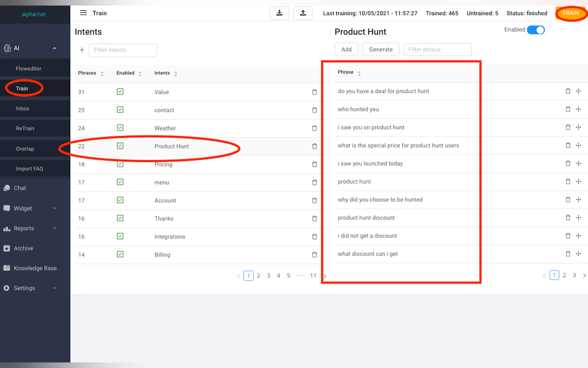Click the Generate button
588x368 pixels.
pyautogui.click(x=381, y=49)
